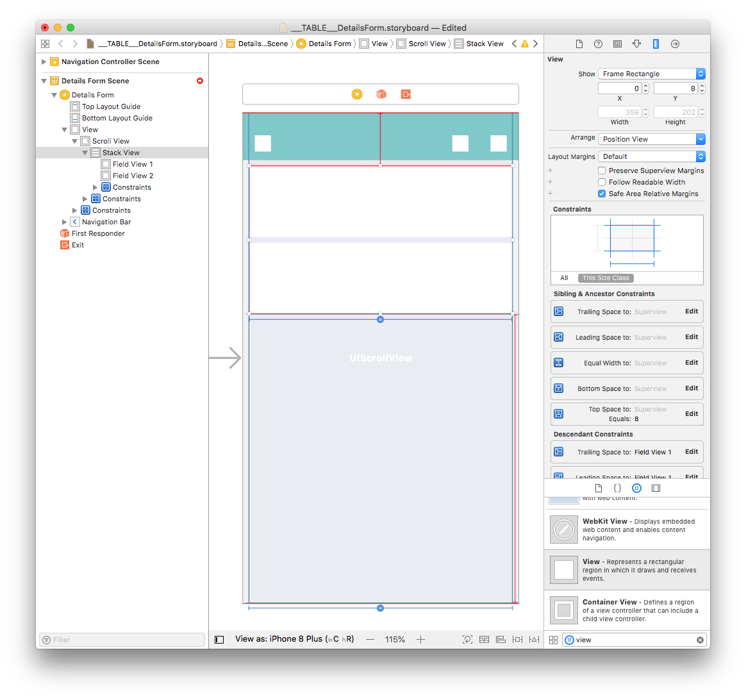Select the Exit icon in scene dock
This screenshot has width=746, height=700.
(405, 94)
